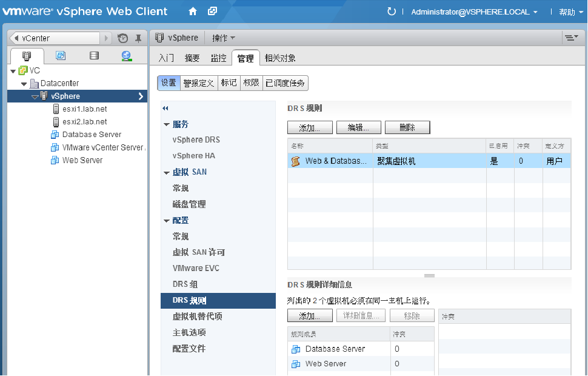Screen dimensions: 588x376
Task: Collapse the vSphere cluster tree node
Action: point(35,97)
